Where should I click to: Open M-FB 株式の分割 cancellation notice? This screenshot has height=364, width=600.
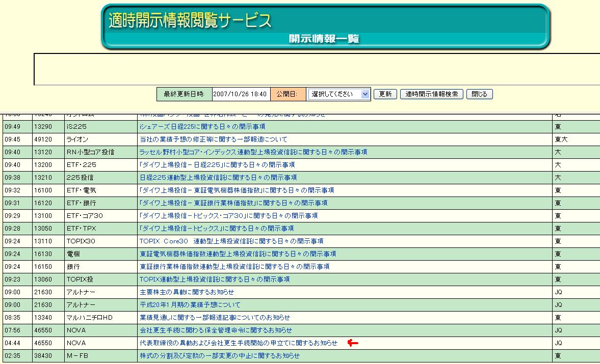[219, 356]
